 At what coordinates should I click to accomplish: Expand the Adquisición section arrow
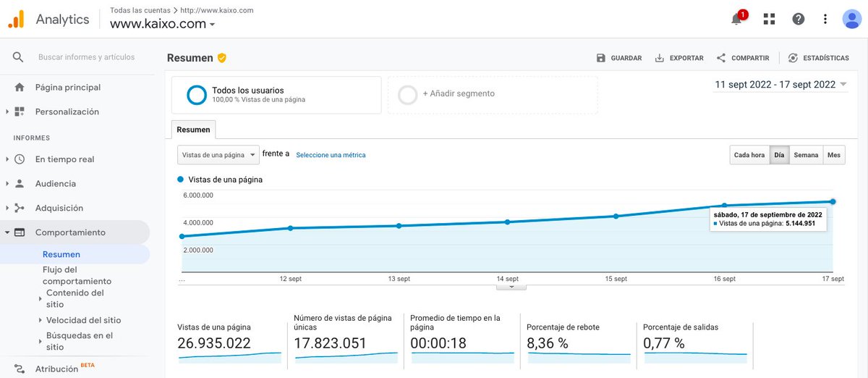pos(7,209)
